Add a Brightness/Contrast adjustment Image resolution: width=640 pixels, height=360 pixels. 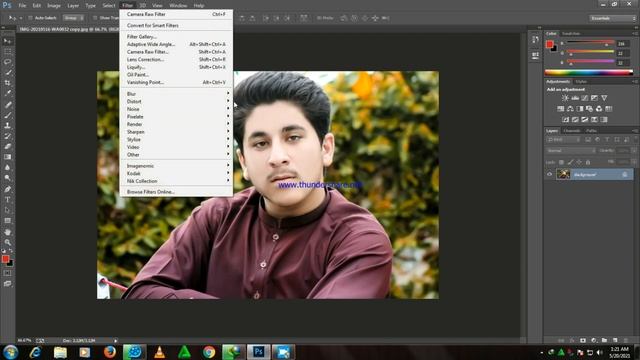click(x=565, y=98)
